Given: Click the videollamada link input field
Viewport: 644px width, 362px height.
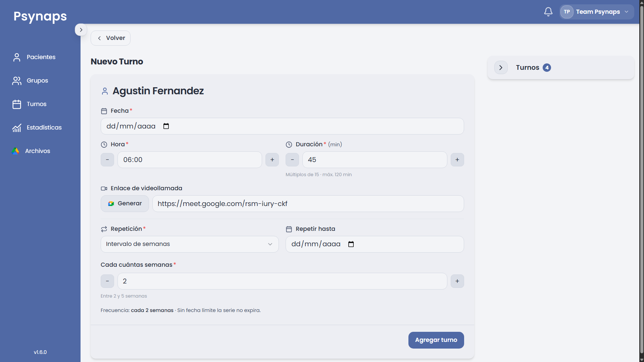Looking at the screenshot, I should 308,204.
